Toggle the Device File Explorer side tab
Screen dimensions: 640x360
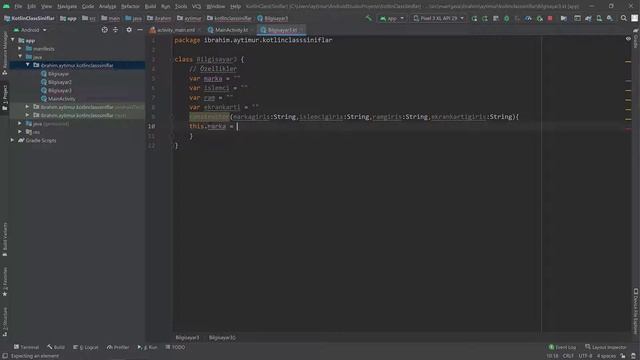(x=636, y=311)
